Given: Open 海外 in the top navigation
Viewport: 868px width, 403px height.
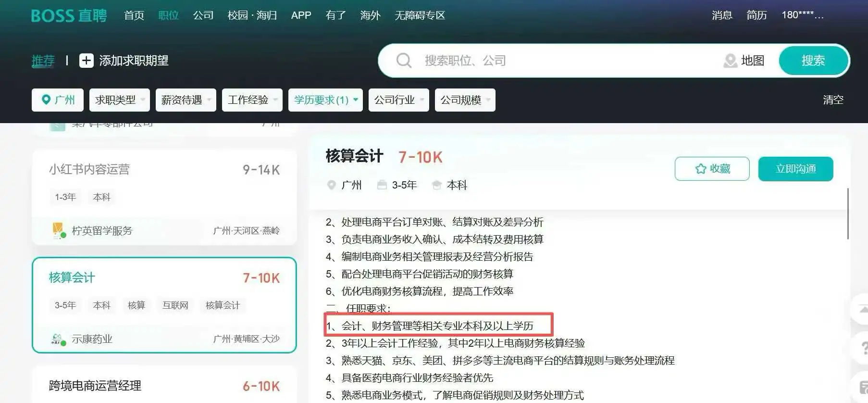Looking at the screenshot, I should click(x=371, y=15).
